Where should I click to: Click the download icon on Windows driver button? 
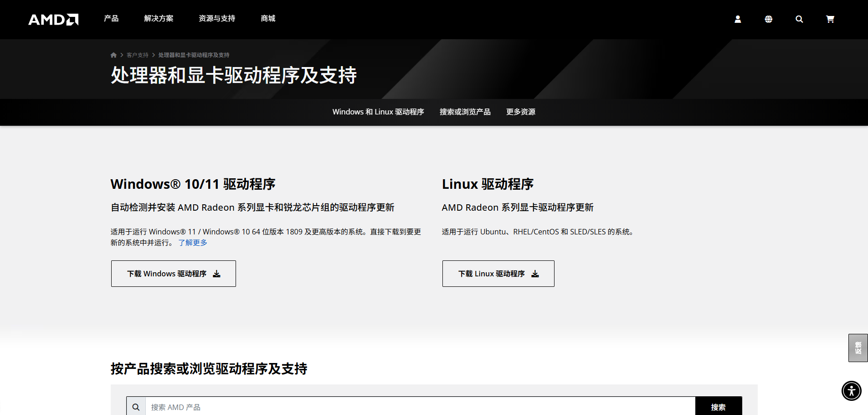217,274
